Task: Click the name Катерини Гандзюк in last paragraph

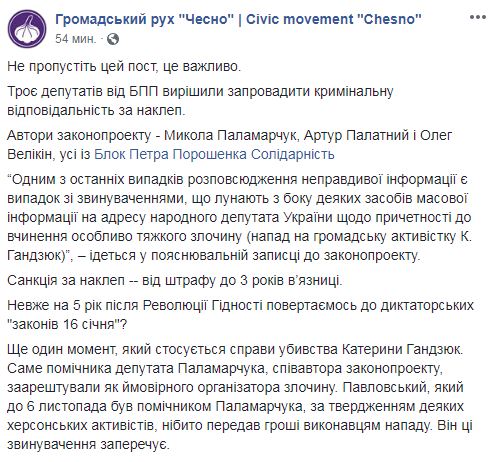Action: click(401, 349)
